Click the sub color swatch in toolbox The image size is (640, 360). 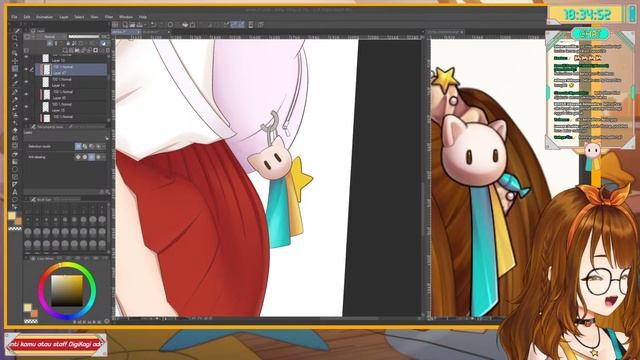point(18,221)
